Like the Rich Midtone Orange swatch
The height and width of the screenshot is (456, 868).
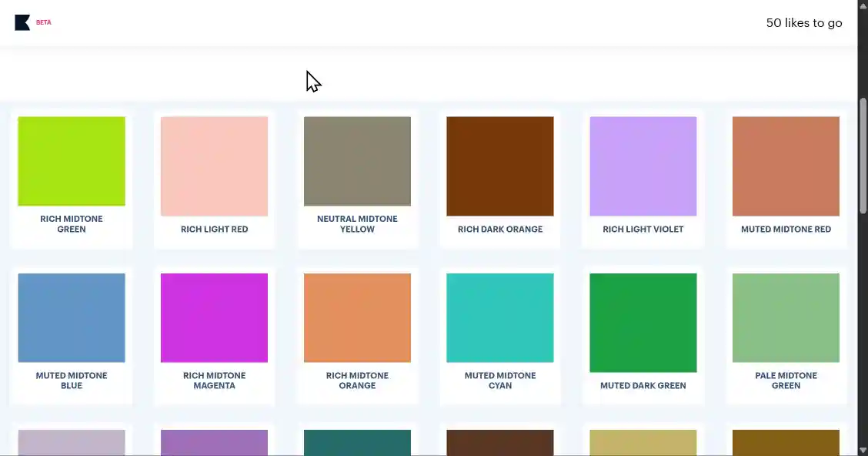(357, 317)
